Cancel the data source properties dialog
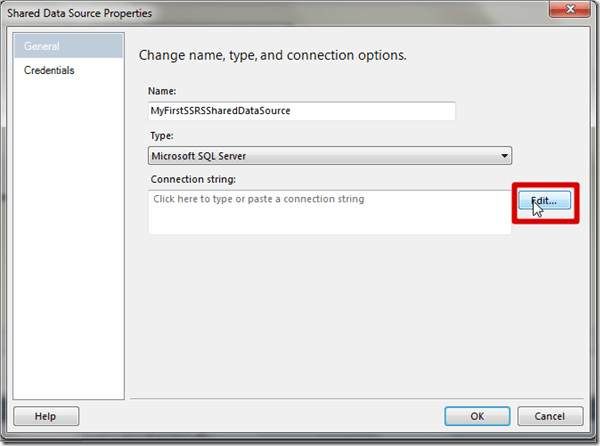This screenshot has width=600, height=446. [549, 416]
